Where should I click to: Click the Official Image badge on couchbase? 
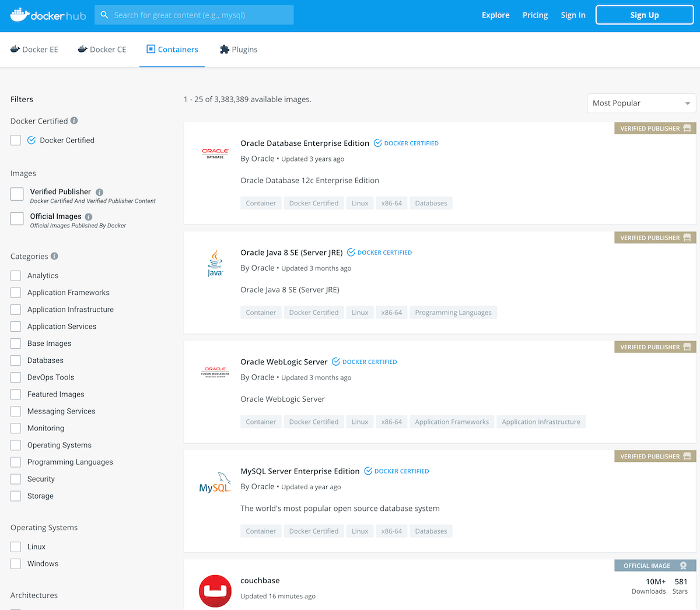[x=654, y=565]
